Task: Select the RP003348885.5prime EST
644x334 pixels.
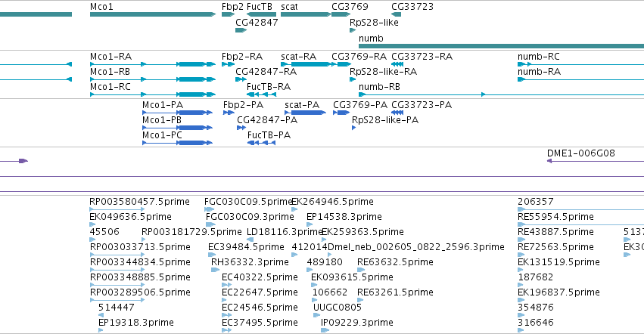Action: [140, 277]
